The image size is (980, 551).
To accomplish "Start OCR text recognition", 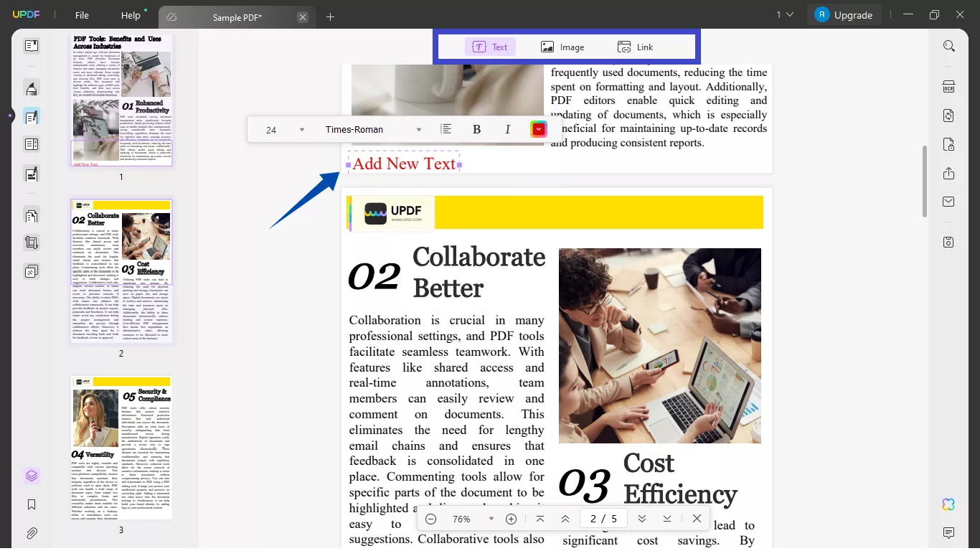I will (948, 86).
